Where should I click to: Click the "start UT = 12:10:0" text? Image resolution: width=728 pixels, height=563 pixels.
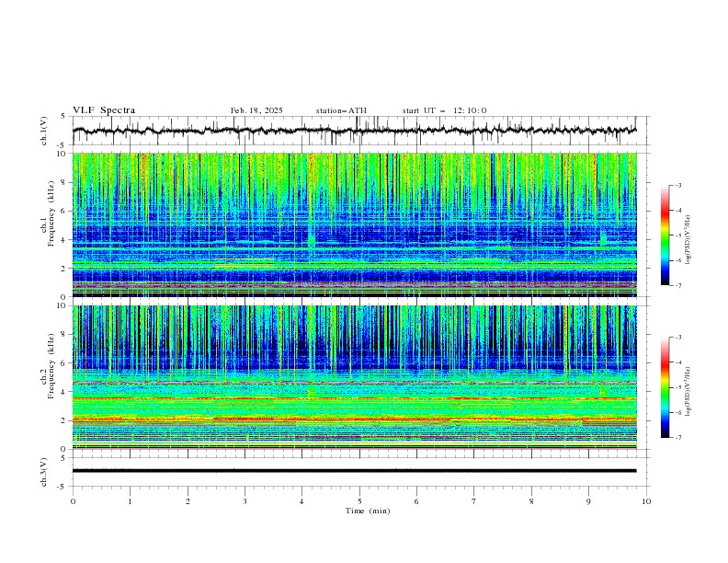[x=444, y=110]
